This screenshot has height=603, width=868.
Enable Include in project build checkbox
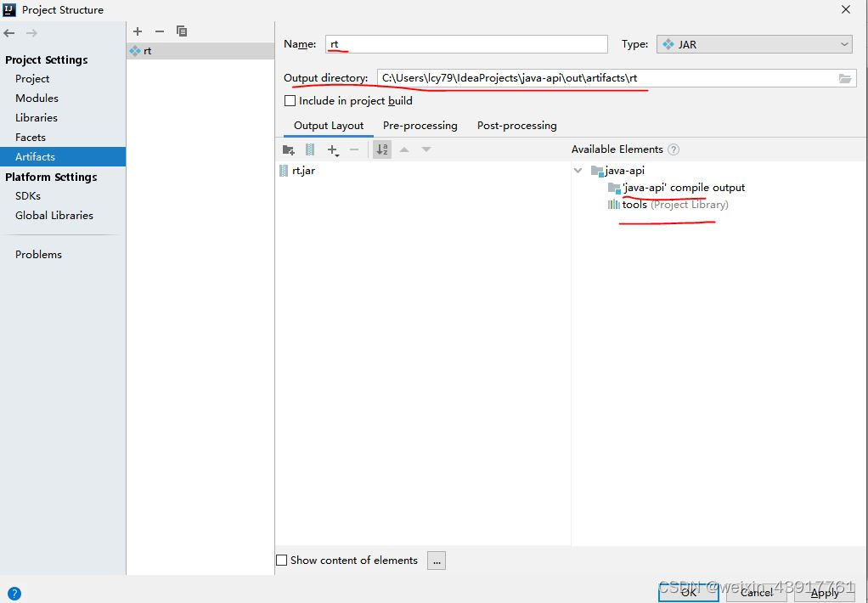(290, 101)
